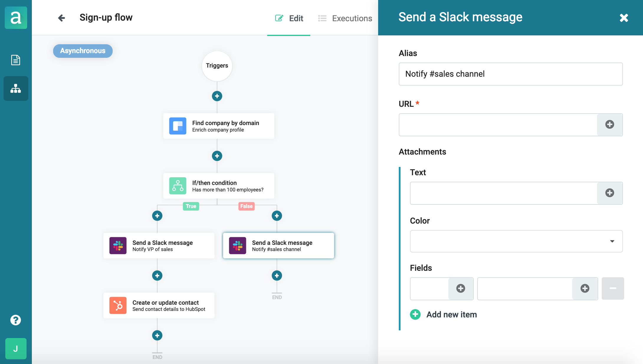Click Add new item
Image resolution: width=643 pixels, height=364 pixels.
[443, 314]
